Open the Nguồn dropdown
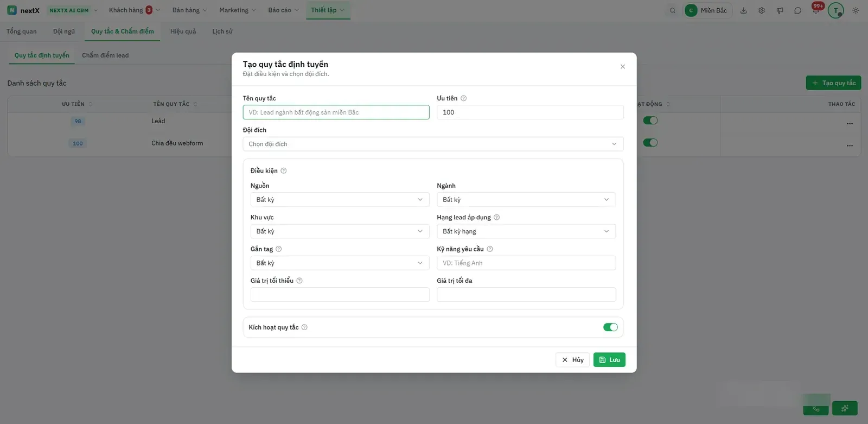This screenshot has width=868, height=424. coord(340,200)
